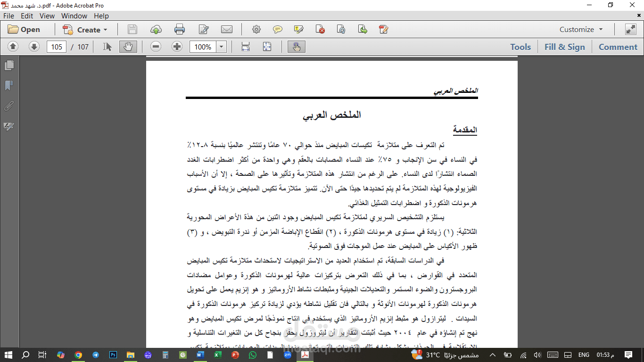This screenshot has width=644, height=362.
Task: Open Microsoft Word from taskbar
Action: tap(200, 355)
